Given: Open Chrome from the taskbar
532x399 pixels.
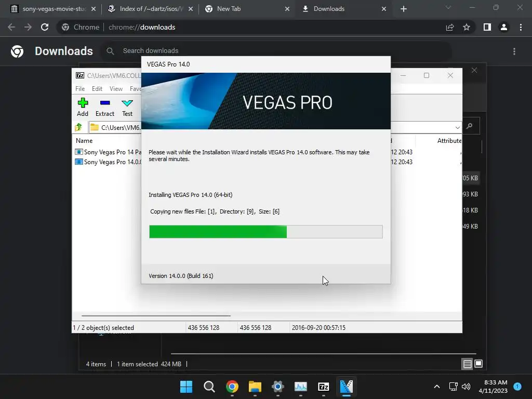Looking at the screenshot, I should tap(232, 387).
